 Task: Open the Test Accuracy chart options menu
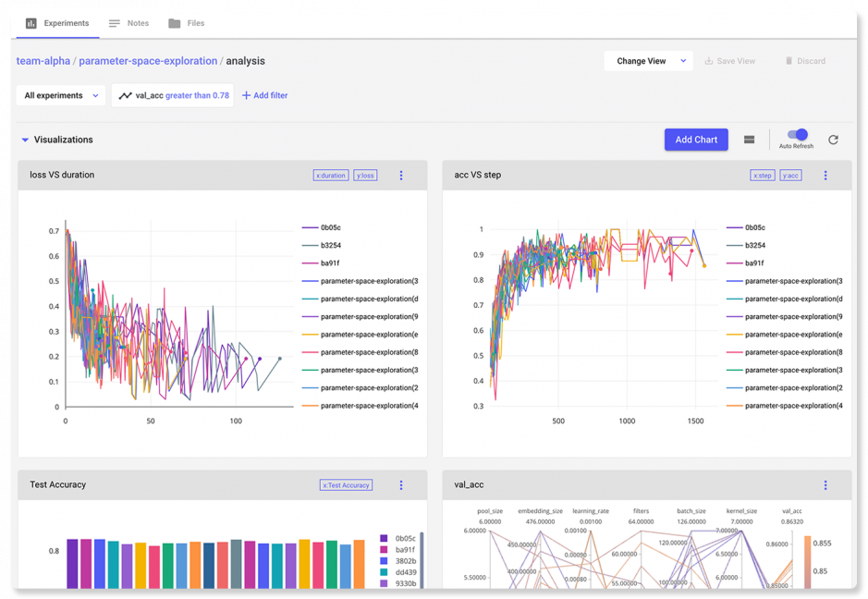[401, 485]
